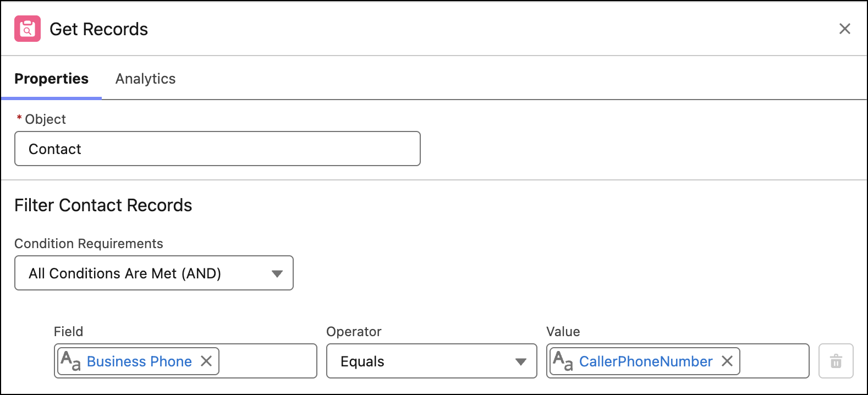This screenshot has width=868, height=395.
Task: Click the CallerPhoneNumber value pill
Action: pos(645,361)
